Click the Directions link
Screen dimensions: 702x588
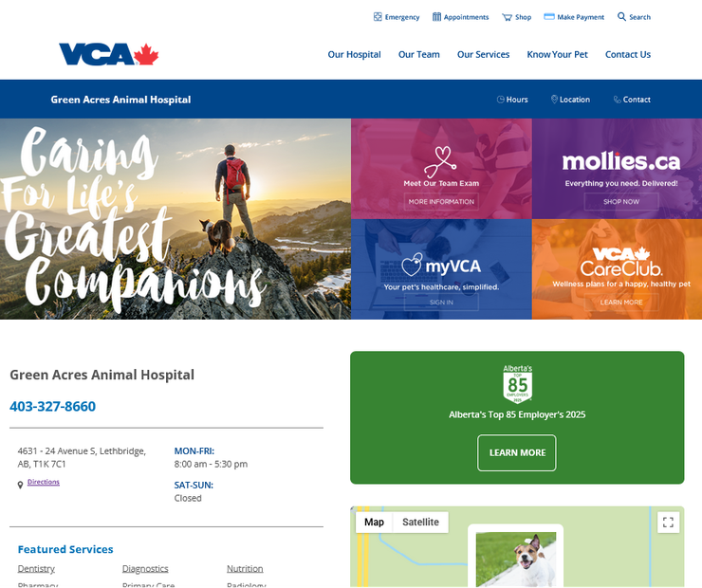point(44,482)
